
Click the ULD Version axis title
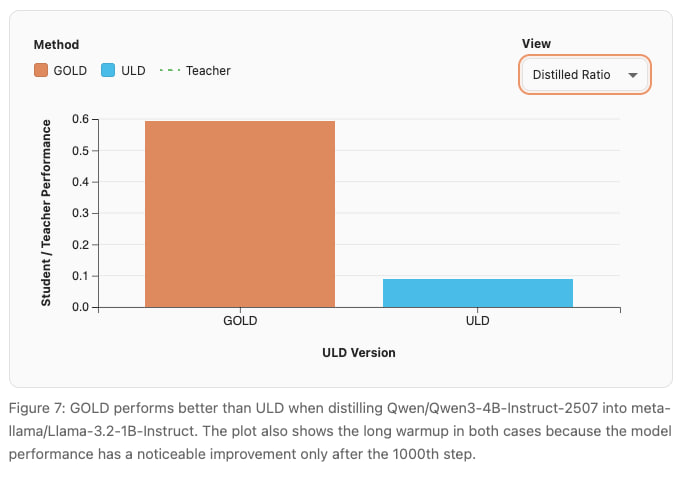click(359, 352)
